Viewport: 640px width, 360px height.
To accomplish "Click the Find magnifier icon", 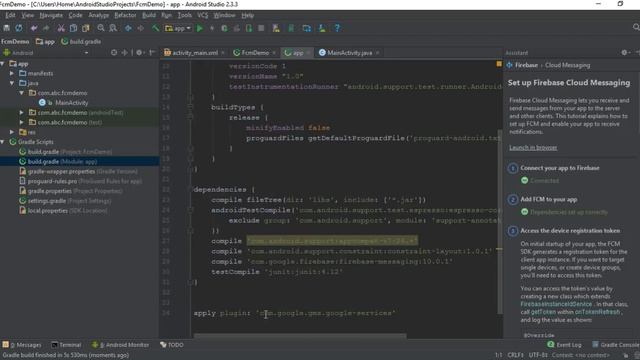I will (x=101, y=28).
